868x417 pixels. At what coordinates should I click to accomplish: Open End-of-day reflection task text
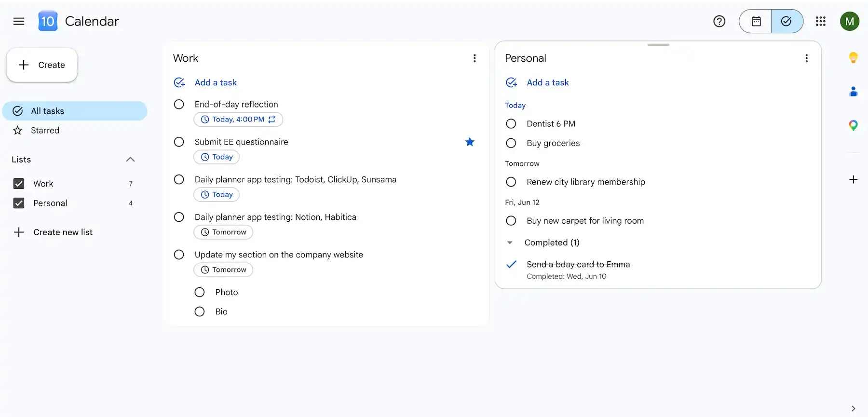(x=236, y=104)
